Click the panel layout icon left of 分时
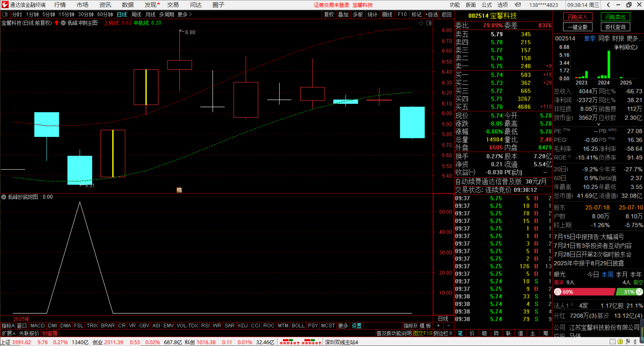 point(5,14)
